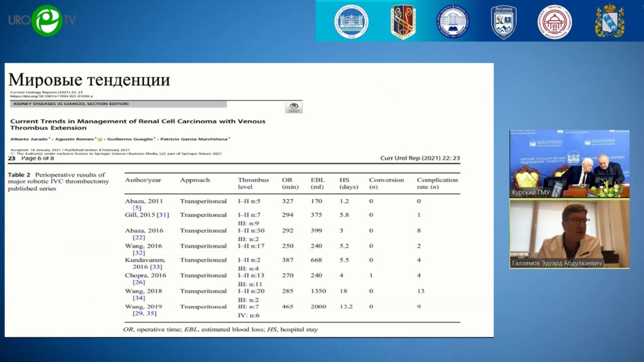Open reference [26] under Chopra, 2016
The width and height of the screenshot is (644, 362).
click(138, 283)
